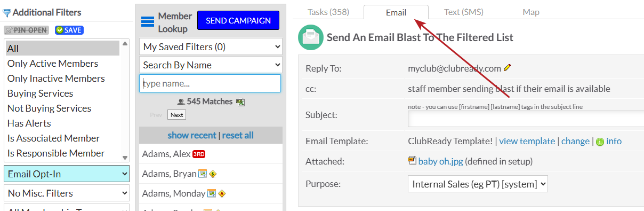Click the green email envelope icon

tap(311, 37)
